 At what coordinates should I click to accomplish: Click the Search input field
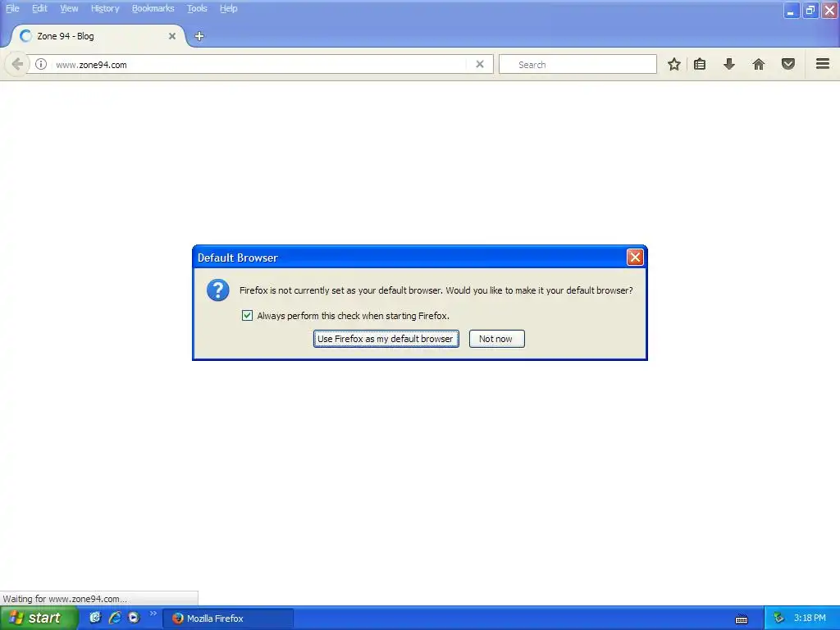[577, 64]
